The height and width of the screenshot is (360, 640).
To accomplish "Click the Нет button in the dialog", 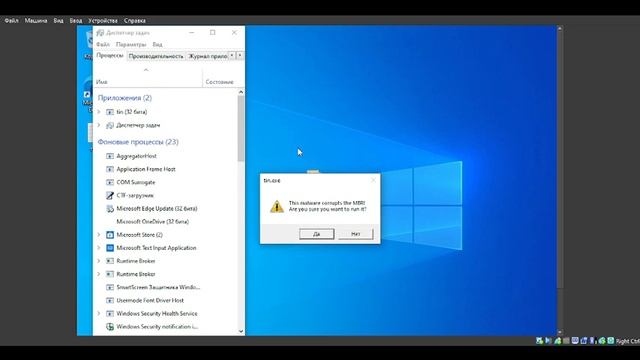I will pyautogui.click(x=356, y=234).
